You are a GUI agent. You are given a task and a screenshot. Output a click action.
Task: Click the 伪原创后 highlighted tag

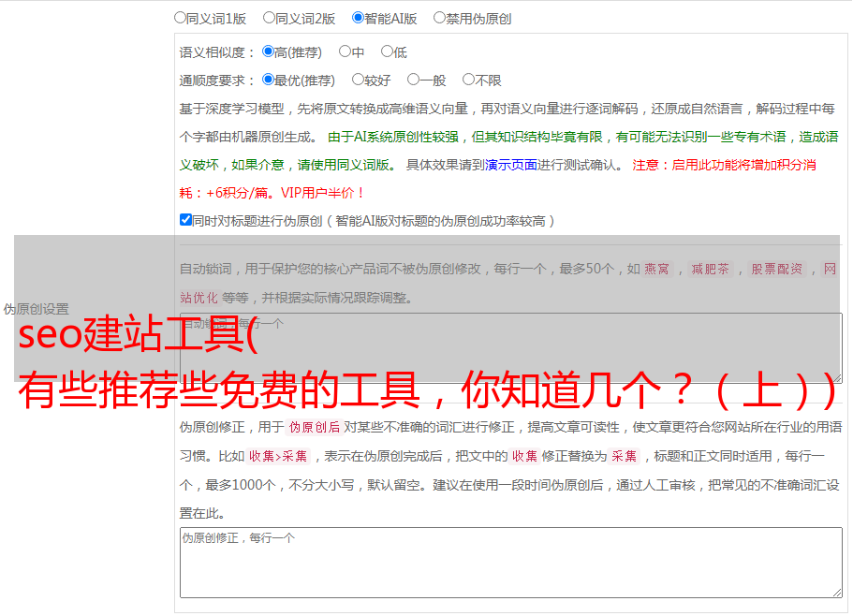(315, 427)
